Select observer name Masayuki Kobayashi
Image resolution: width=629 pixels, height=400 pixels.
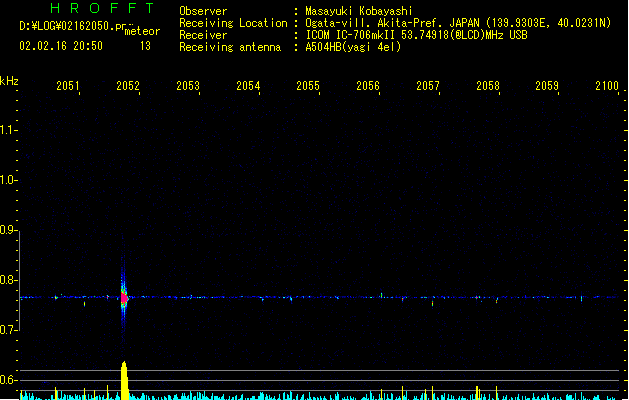359,11
